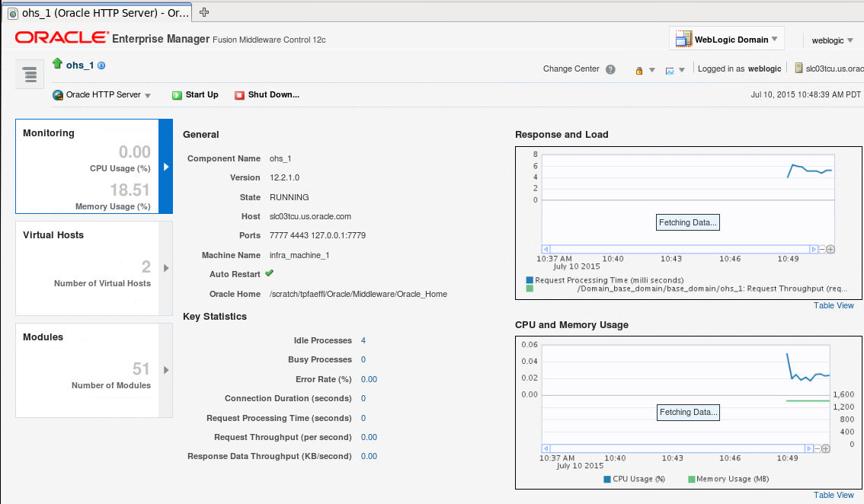Click the Machine Name value infra_machine_1

click(299, 256)
